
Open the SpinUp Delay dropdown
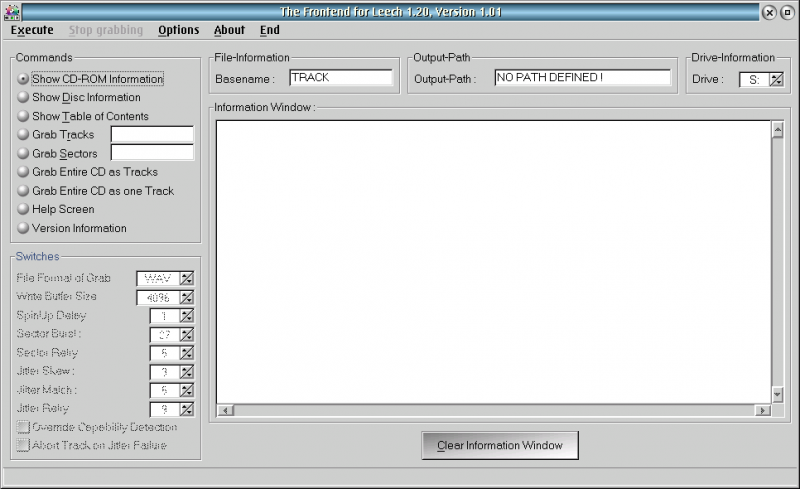click(x=187, y=316)
